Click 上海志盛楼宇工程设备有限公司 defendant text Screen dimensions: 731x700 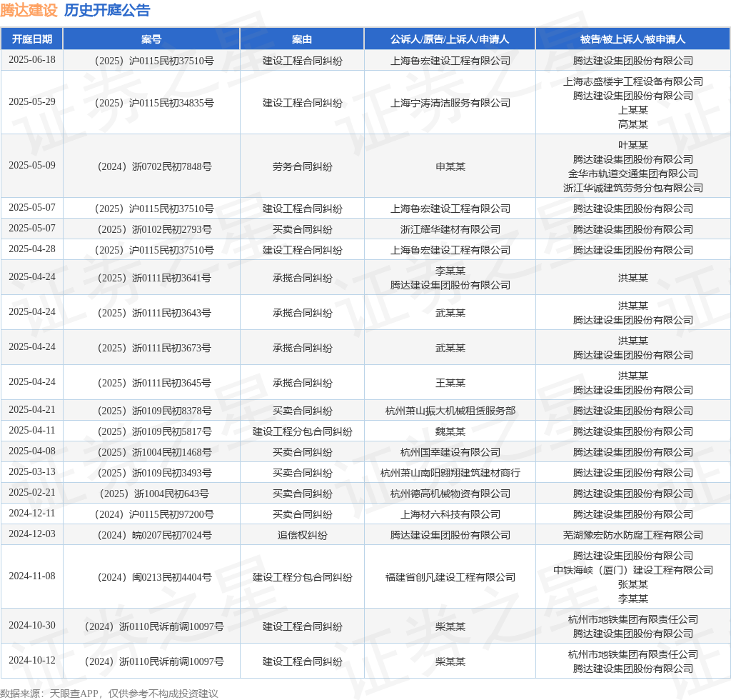click(633, 81)
